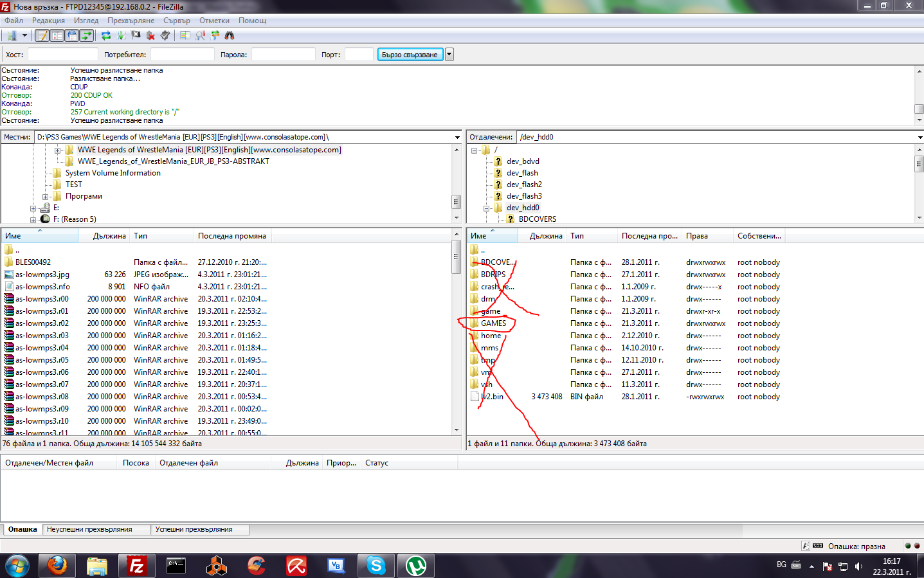Screen dimensions: 924x578
Task: Expand WWE Legends [EUR][PS3] local folder
Action: (57, 150)
